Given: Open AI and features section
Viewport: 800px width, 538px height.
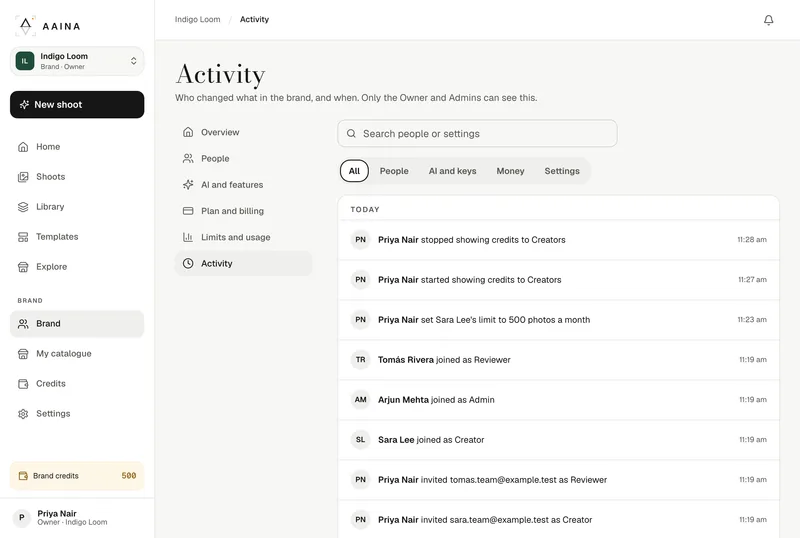Looking at the screenshot, I should pos(243,185).
